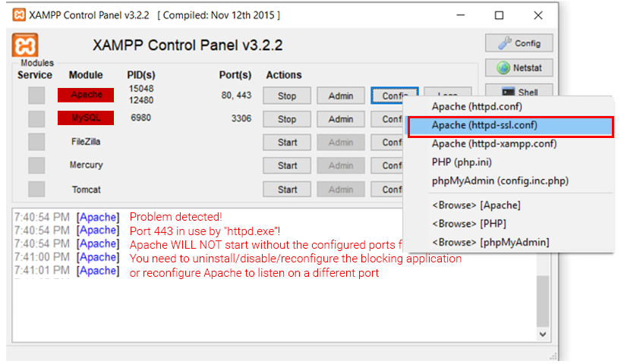Open the MySQL Admin page
Screen dimensions: 624x364
click(341, 119)
